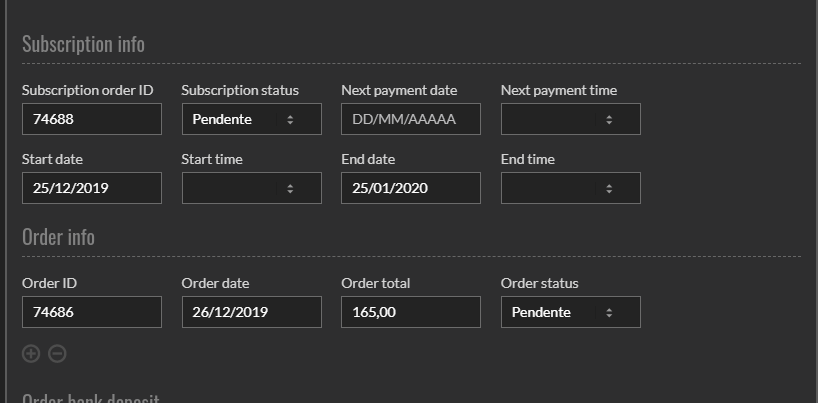This screenshot has height=403, width=818.
Task: Expand the Next payment time dropdown
Action: (x=570, y=119)
